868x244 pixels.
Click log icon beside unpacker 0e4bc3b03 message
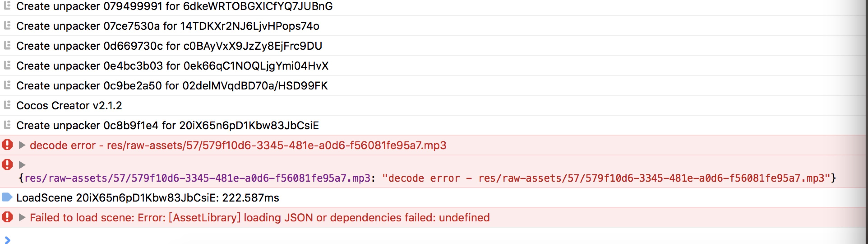coord(7,65)
